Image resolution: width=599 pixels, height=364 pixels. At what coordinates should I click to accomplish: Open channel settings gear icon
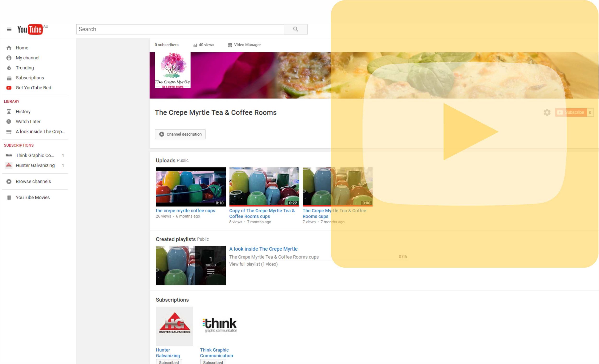coord(547,112)
